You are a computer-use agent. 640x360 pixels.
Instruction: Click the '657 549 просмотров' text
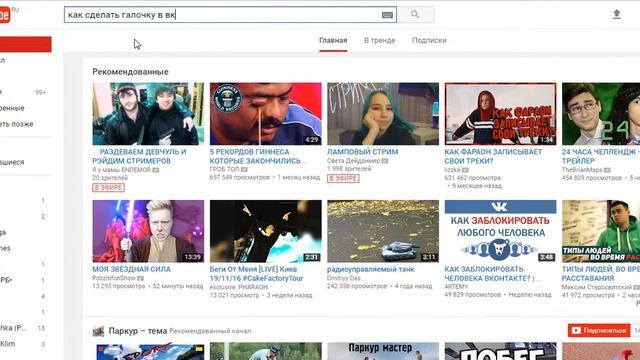240,178
